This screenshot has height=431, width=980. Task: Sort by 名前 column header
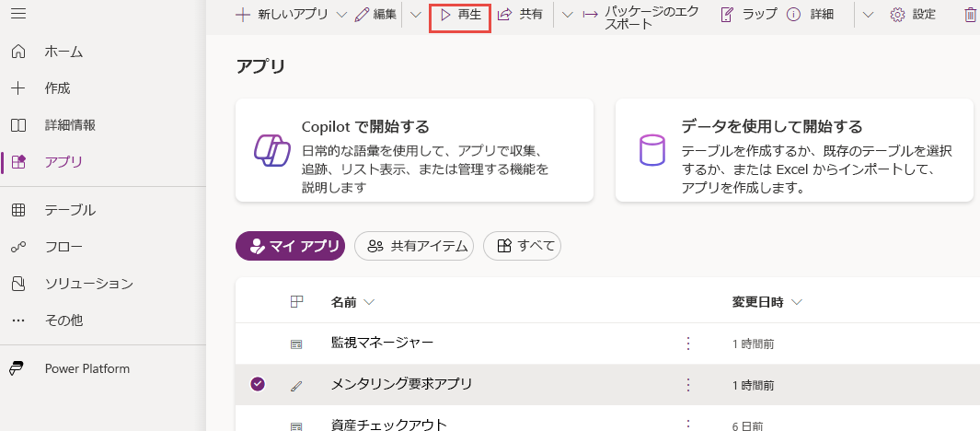click(352, 303)
